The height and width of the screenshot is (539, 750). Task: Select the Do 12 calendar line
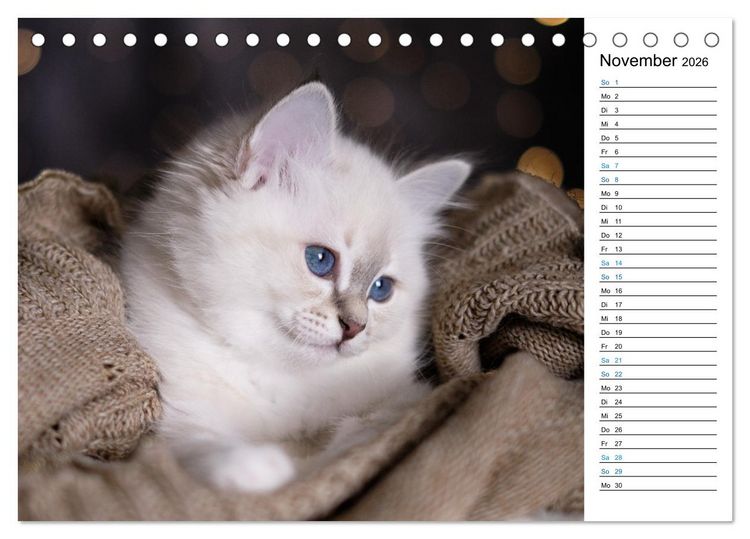658,235
